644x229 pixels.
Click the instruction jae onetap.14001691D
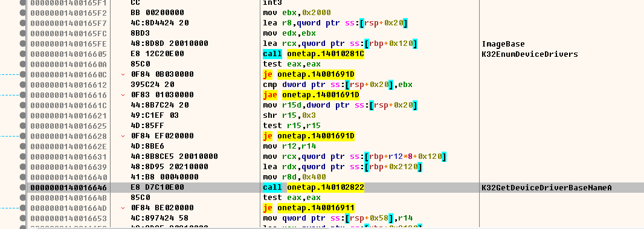pos(311,95)
